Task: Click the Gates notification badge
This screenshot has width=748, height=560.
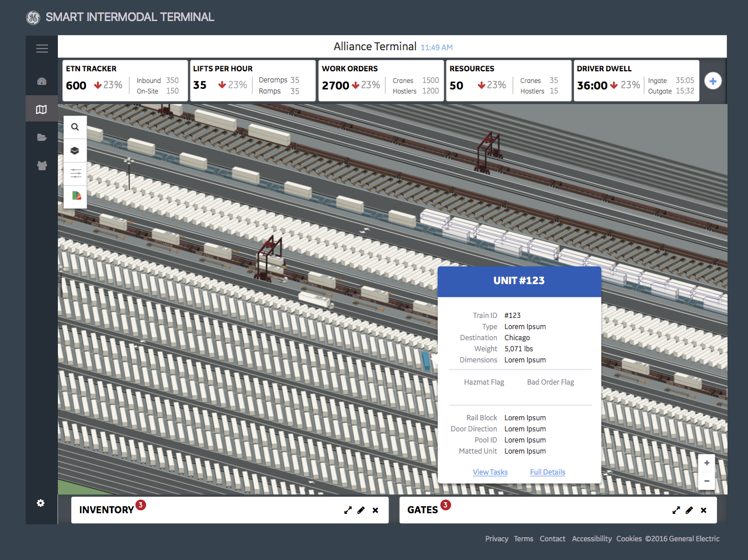Action: [x=445, y=504]
